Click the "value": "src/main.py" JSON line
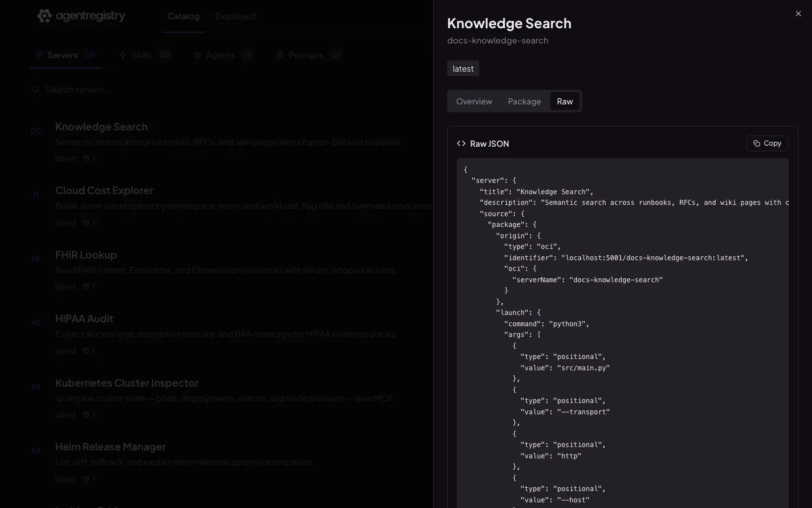812x508 pixels. pyautogui.click(x=565, y=367)
